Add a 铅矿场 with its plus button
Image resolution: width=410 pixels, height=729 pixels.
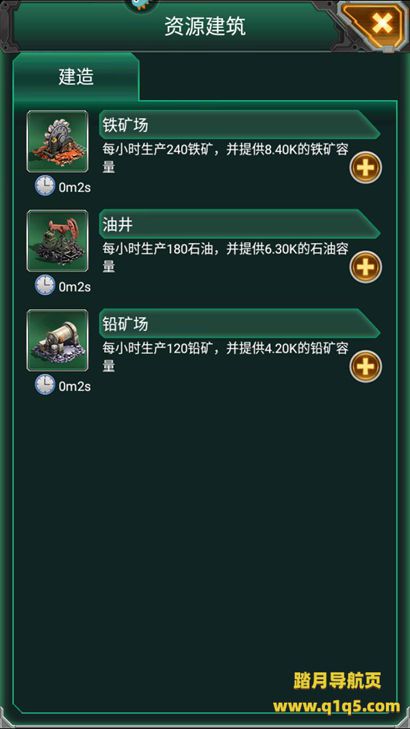[366, 366]
